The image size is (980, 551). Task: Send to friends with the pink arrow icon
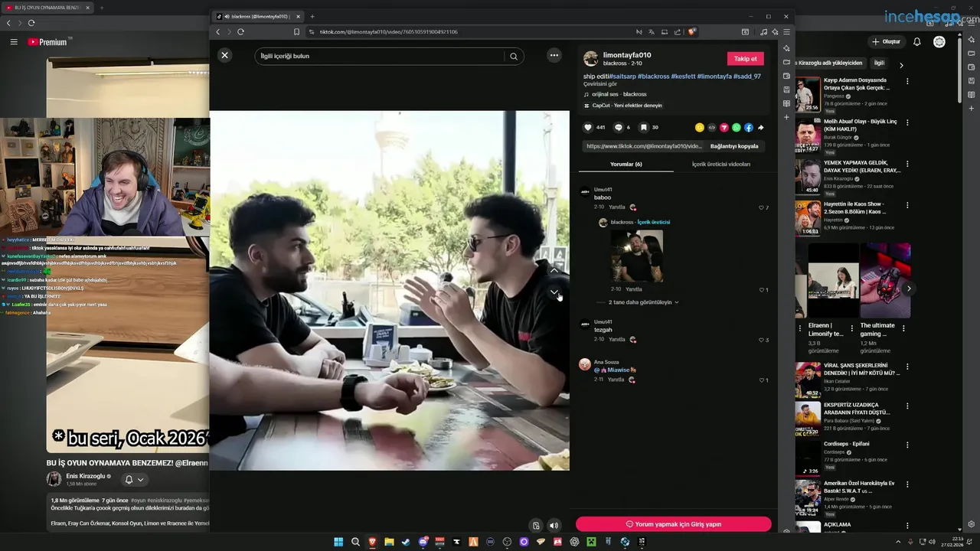724,128
